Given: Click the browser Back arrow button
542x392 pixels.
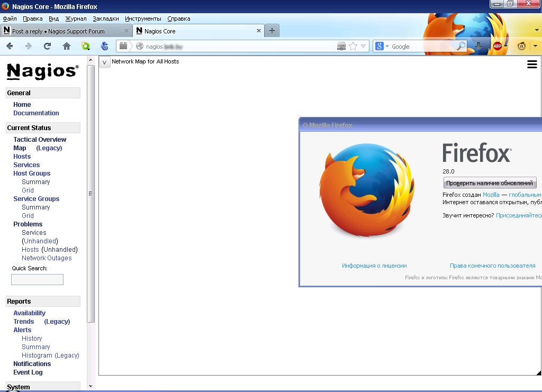Looking at the screenshot, I should pos(10,47).
